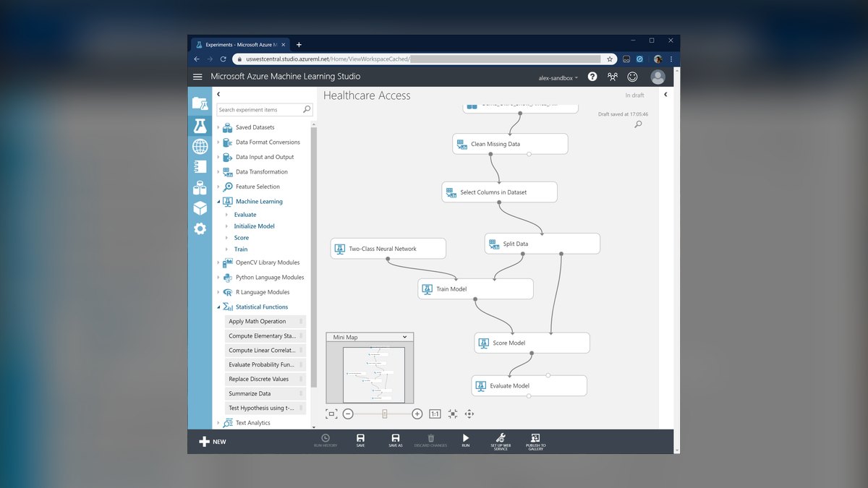Select the Evaluate Model module on canvas
The image size is (868, 488).
coord(529,386)
